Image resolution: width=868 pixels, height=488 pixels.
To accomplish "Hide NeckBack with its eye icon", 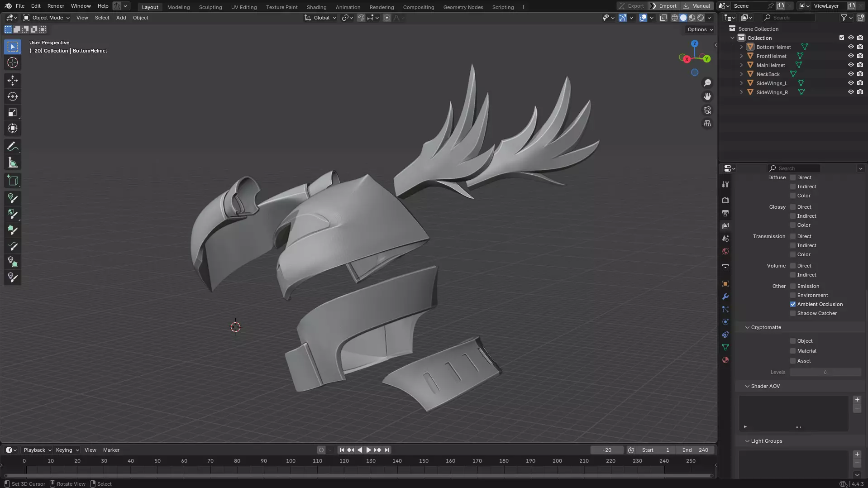I will (851, 74).
